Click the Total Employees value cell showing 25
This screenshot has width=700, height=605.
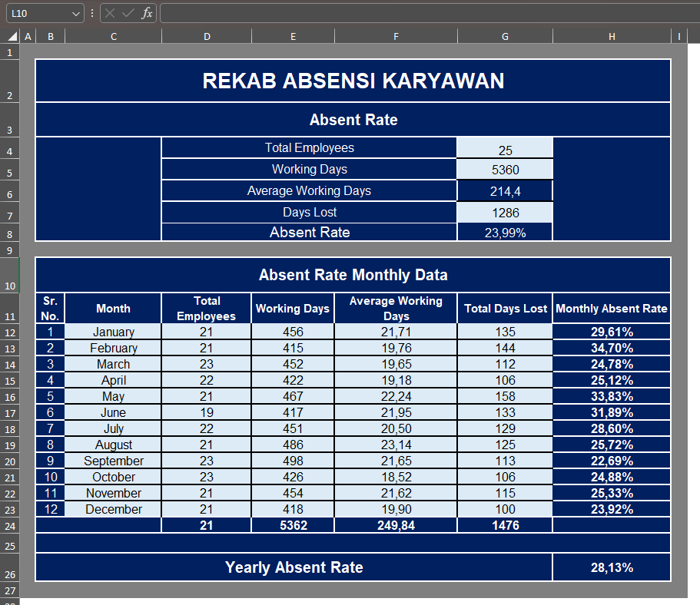tap(505, 147)
